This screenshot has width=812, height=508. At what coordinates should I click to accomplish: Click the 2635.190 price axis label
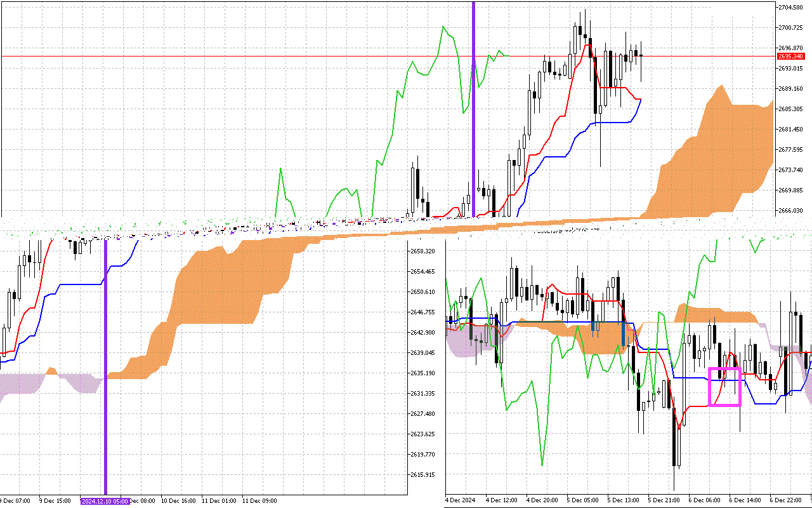coord(422,373)
